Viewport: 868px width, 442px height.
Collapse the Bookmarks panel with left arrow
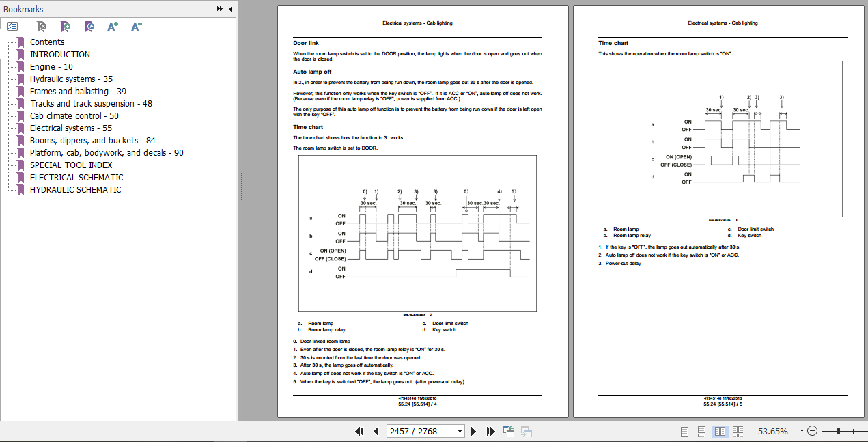(x=230, y=9)
